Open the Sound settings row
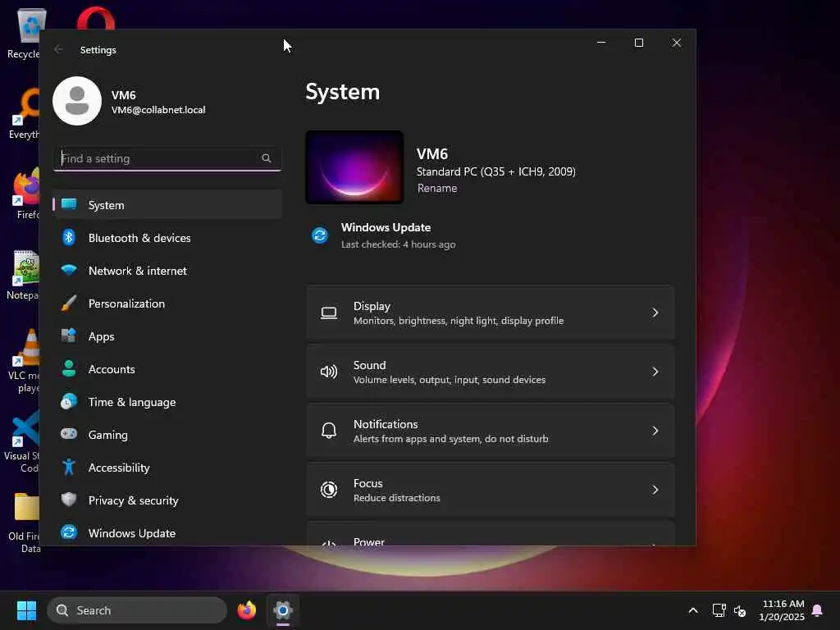The image size is (840, 630). [491, 372]
